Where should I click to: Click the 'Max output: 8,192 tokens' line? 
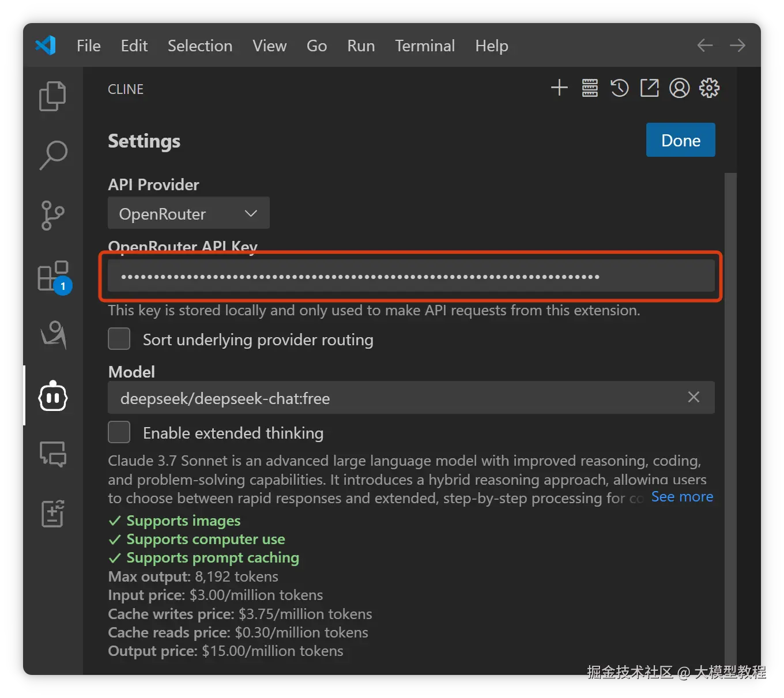click(193, 576)
